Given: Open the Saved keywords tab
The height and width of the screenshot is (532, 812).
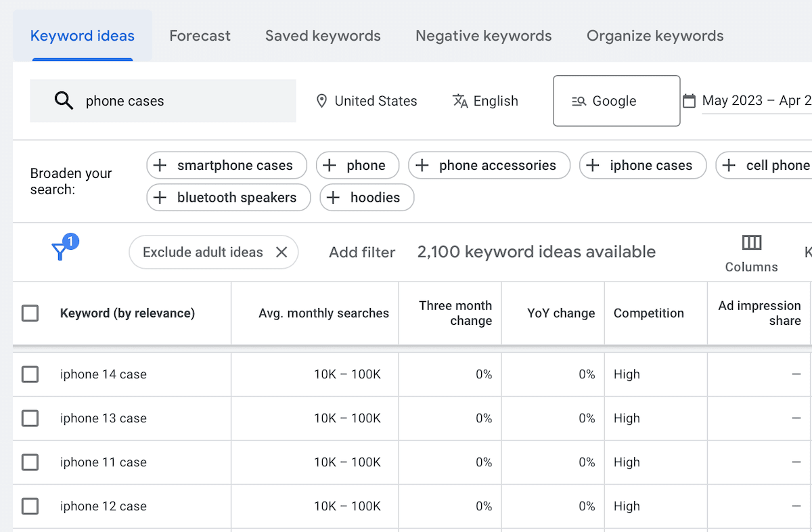Looking at the screenshot, I should point(323,36).
